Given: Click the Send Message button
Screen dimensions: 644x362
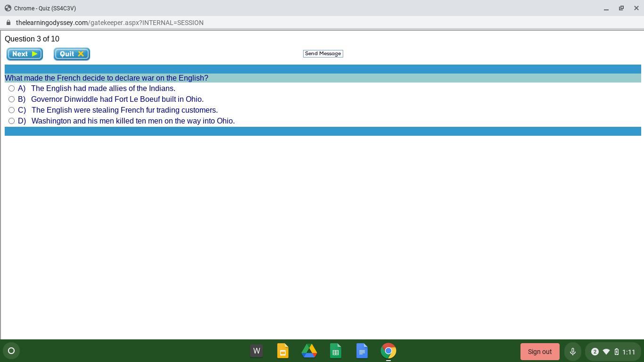Looking at the screenshot, I should click(x=323, y=53).
